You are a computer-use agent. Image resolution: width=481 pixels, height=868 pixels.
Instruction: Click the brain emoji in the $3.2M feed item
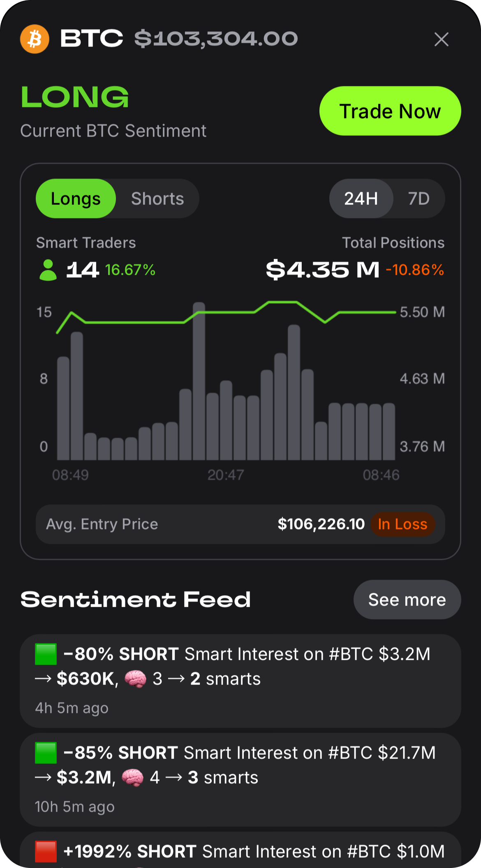click(133, 777)
